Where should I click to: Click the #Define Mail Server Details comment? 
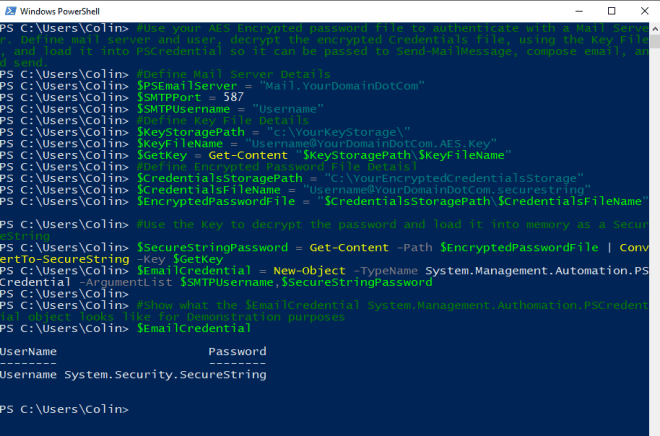[234, 74]
